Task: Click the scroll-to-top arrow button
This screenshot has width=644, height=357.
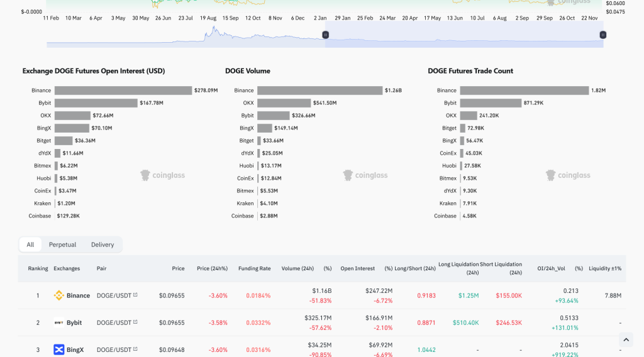Action: pyautogui.click(x=626, y=340)
